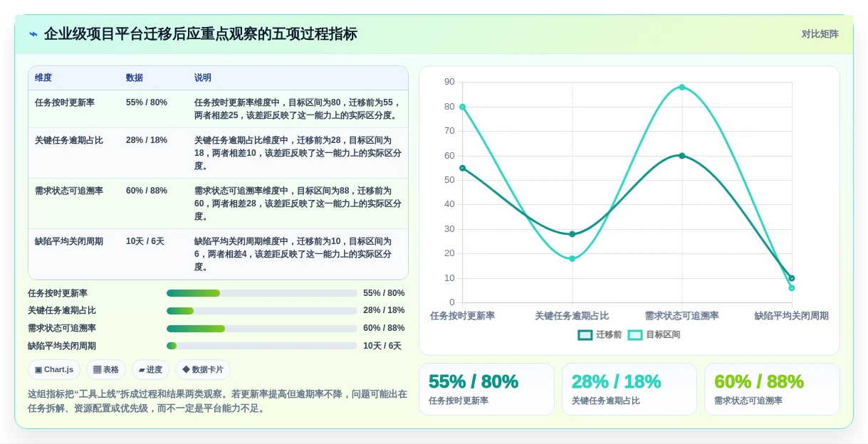Viewport: 868px width, 444px height.
Task: Click the 55% / 80% table cell
Action: click(x=147, y=102)
